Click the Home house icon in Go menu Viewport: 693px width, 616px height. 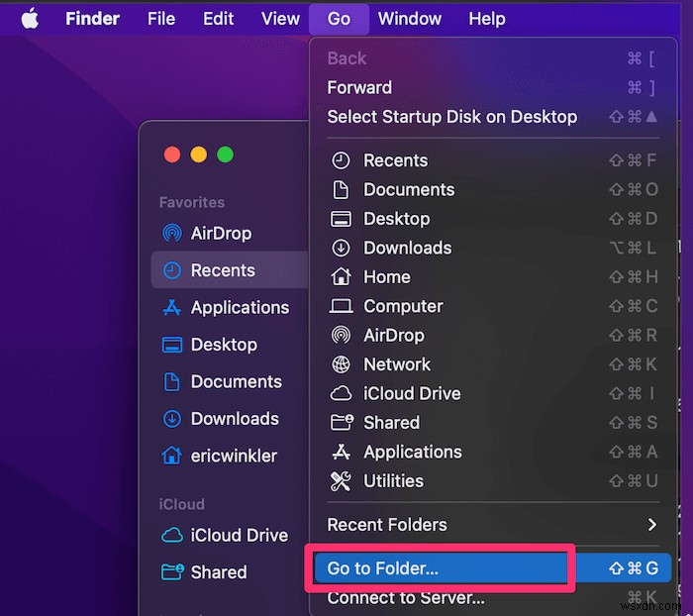pyautogui.click(x=341, y=277)
